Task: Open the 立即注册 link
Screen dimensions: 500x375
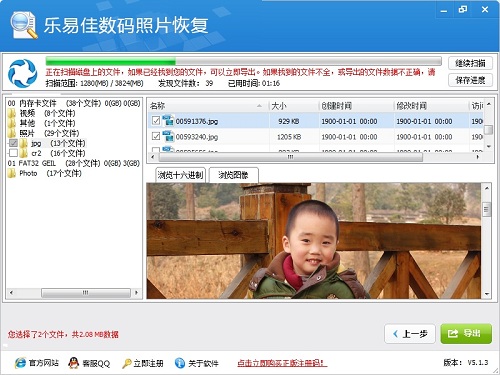Action: pyautogui.click(x=148, y=363)
